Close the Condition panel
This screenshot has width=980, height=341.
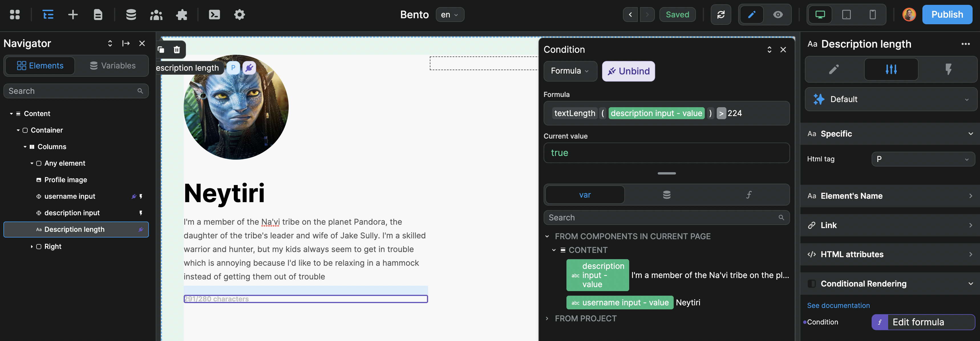(x=783, y=49)
